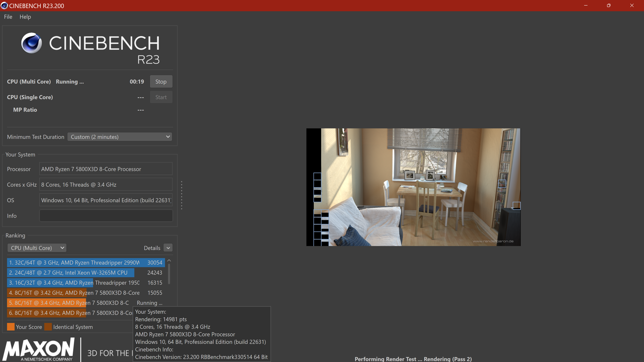644x362 pixels.
Task: Click the Single Core Start button
Action: coord(161,97)
